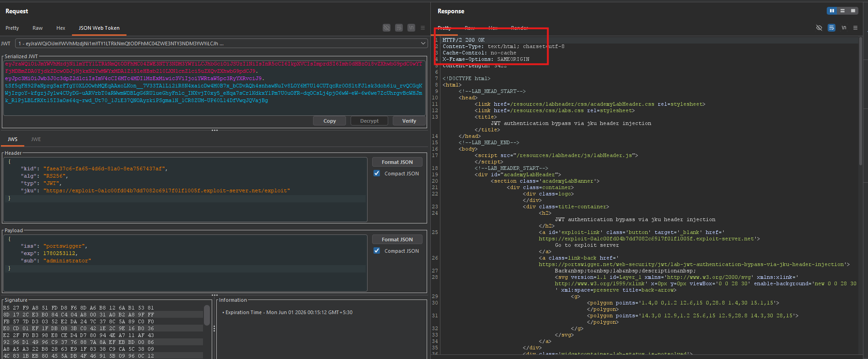868x359 pixels.
Task: Select top-bottom (horizontal split) layout icon
Action: click(x=842, y=11)
